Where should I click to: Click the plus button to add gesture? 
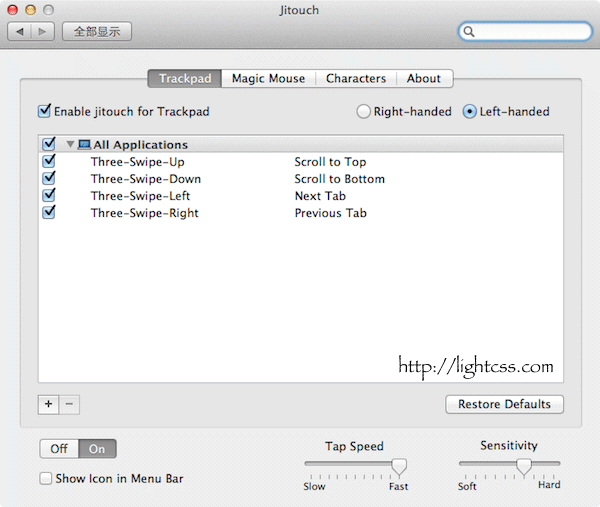tap(49, 404)
